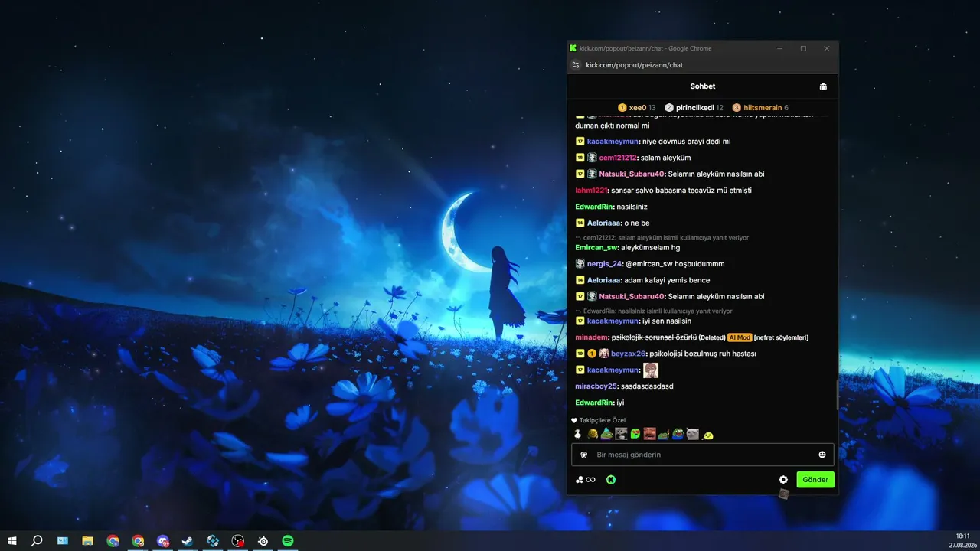Screen dimensions: 980x551
Task: Click username miracboy25 in chat
Action: pyautogui.click(x=596, y=386)
